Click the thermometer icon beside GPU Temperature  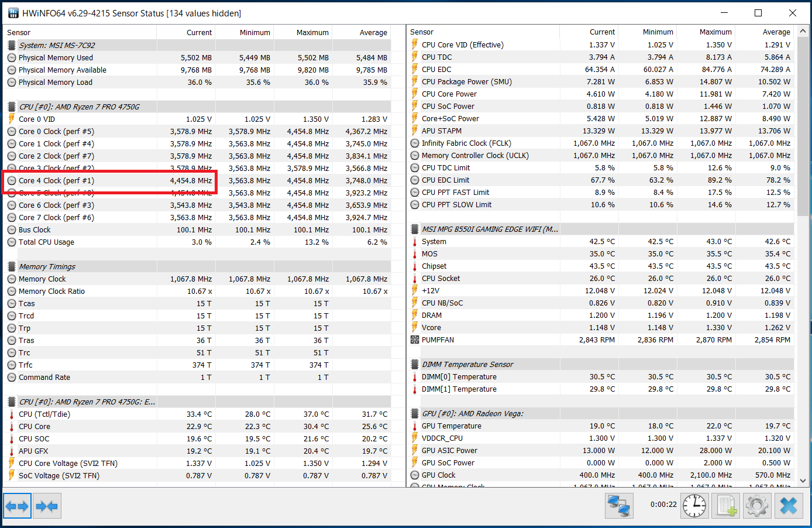(x=415, y=426)
